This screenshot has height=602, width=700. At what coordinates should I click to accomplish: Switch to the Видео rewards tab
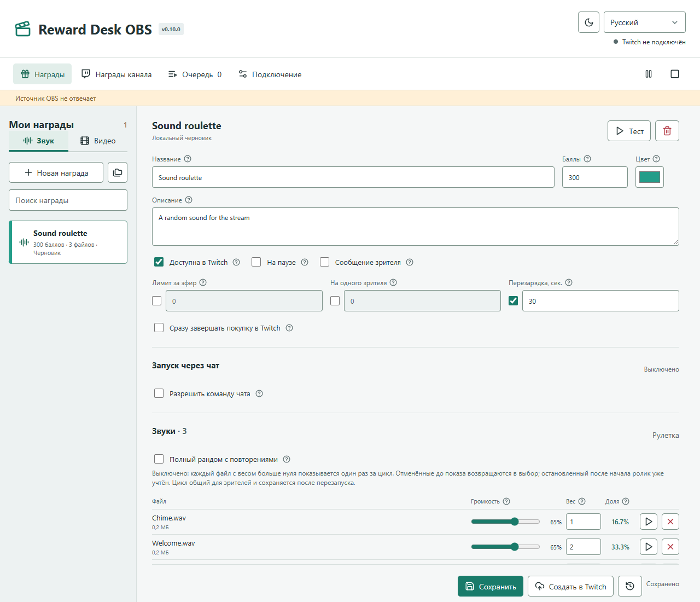pyautogui.click(x=98, y=141)
